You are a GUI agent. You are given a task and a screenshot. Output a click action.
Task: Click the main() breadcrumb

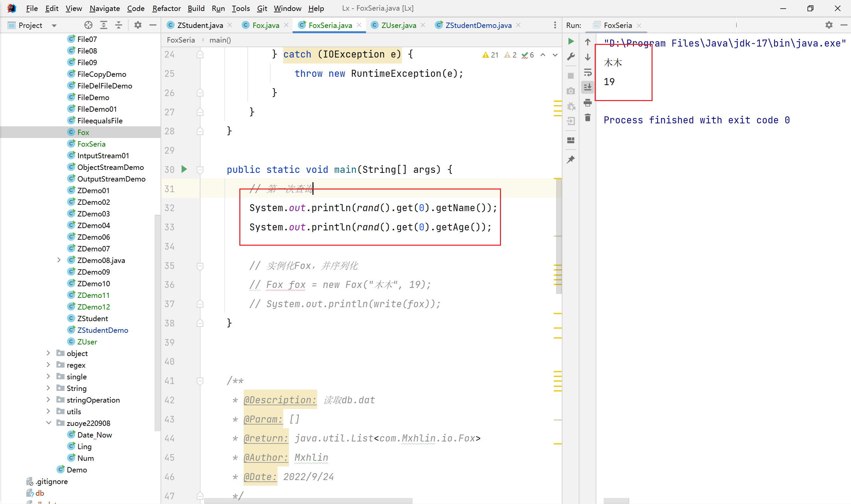point(220,40)
